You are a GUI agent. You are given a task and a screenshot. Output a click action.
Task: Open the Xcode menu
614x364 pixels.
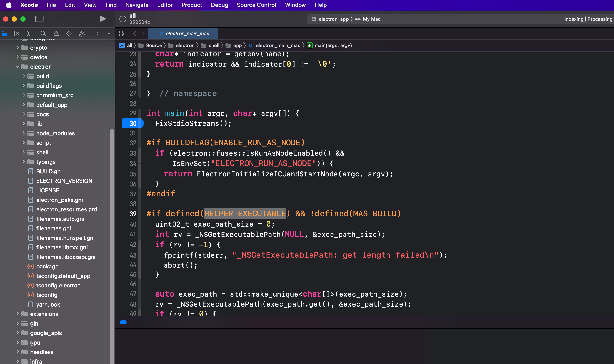click(29, 5)
